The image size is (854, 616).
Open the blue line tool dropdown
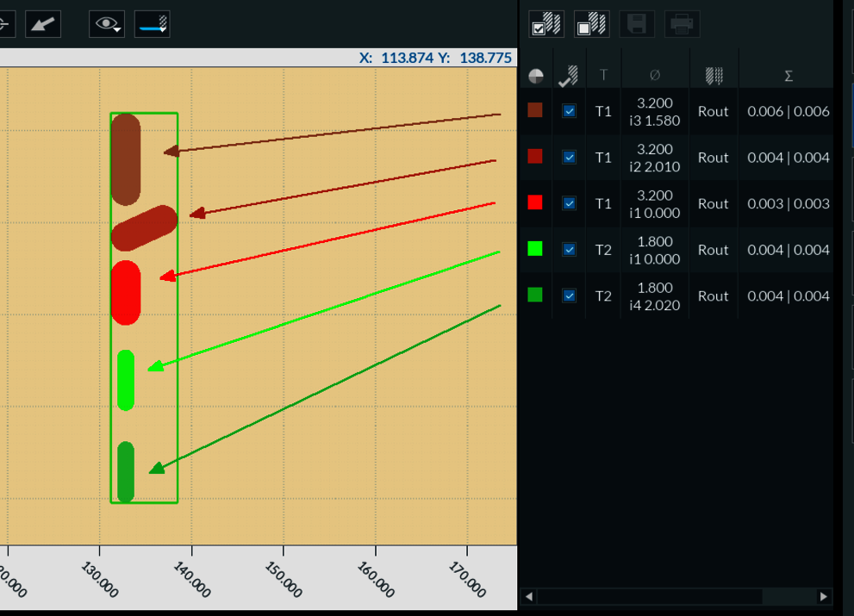click(153, 24)
